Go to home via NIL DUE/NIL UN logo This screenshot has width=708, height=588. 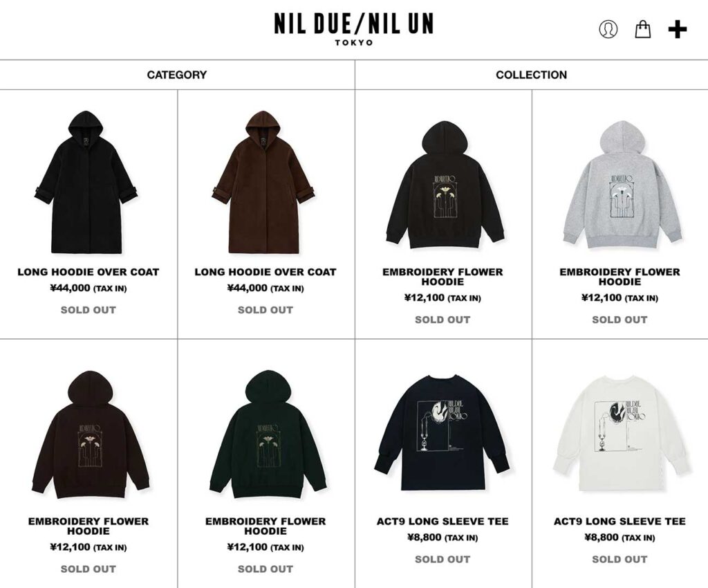pos(353,29)
